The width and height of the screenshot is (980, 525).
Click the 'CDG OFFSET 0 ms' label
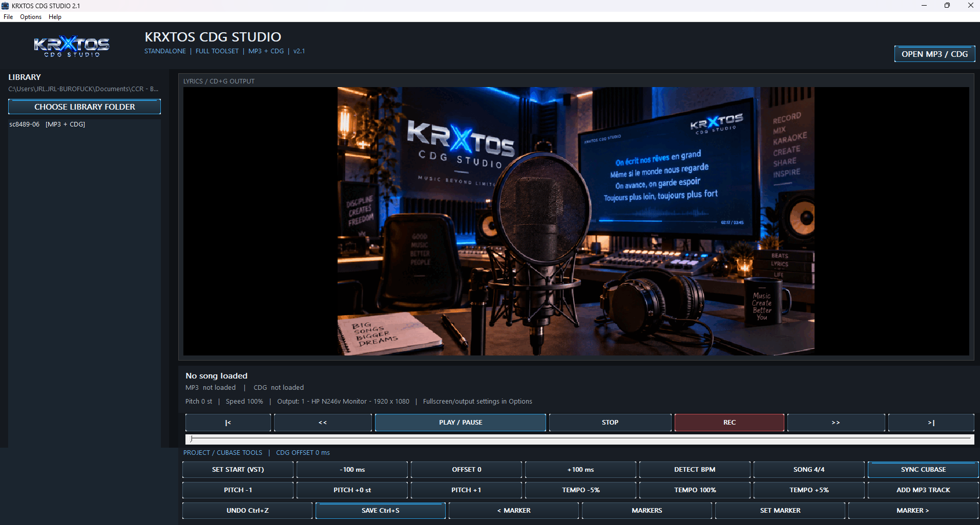(x=303, y=453)
